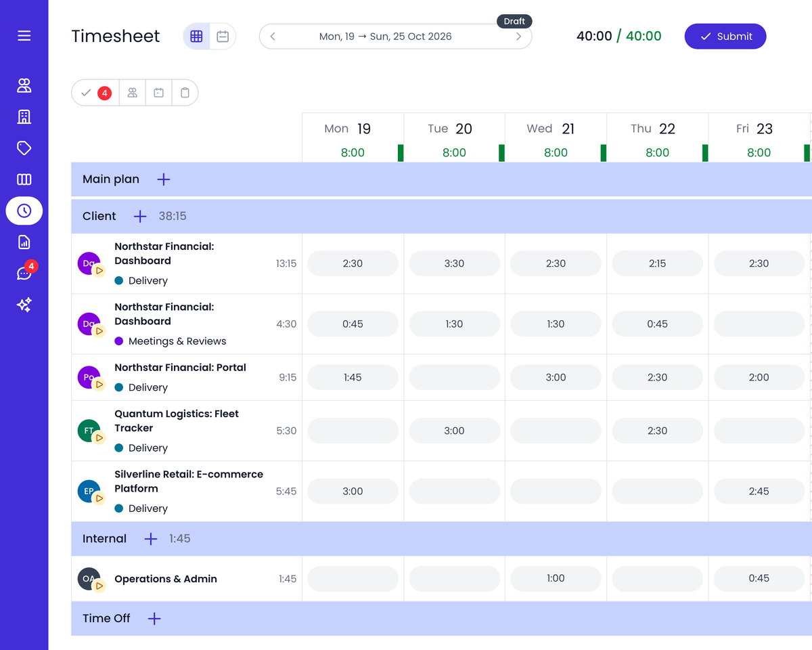Select the Wed 21 column header
This screenshot has width=812, height=650.
tap(556, 137)
